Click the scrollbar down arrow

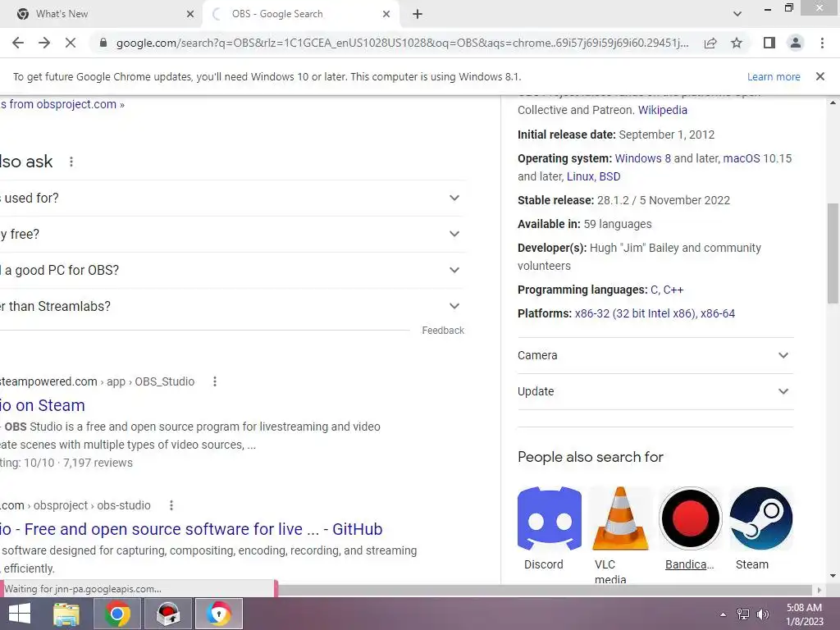[x=833, y=576]
